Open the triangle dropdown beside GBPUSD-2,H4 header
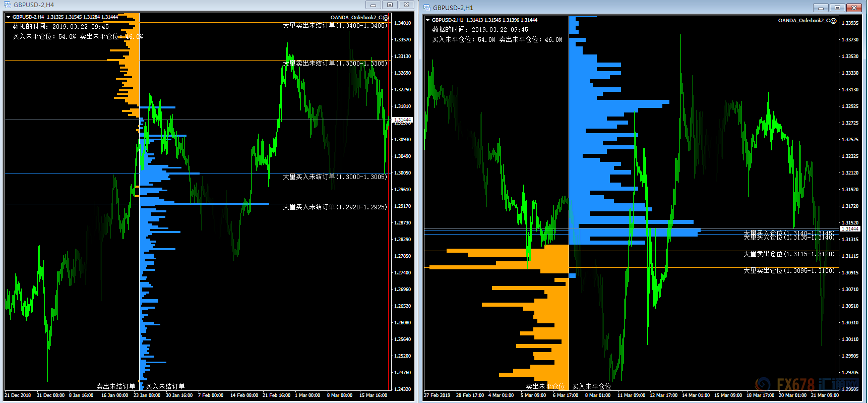 [x=9, y=17]
